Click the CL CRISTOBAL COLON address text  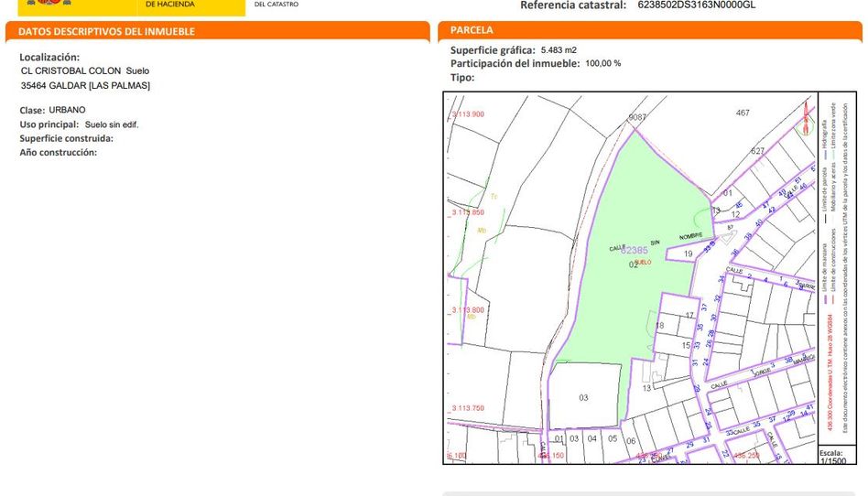(x=84, y=70)
